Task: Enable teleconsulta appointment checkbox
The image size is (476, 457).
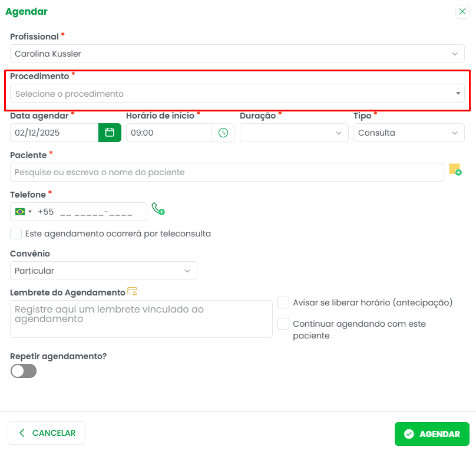Action: coord(16,234)
